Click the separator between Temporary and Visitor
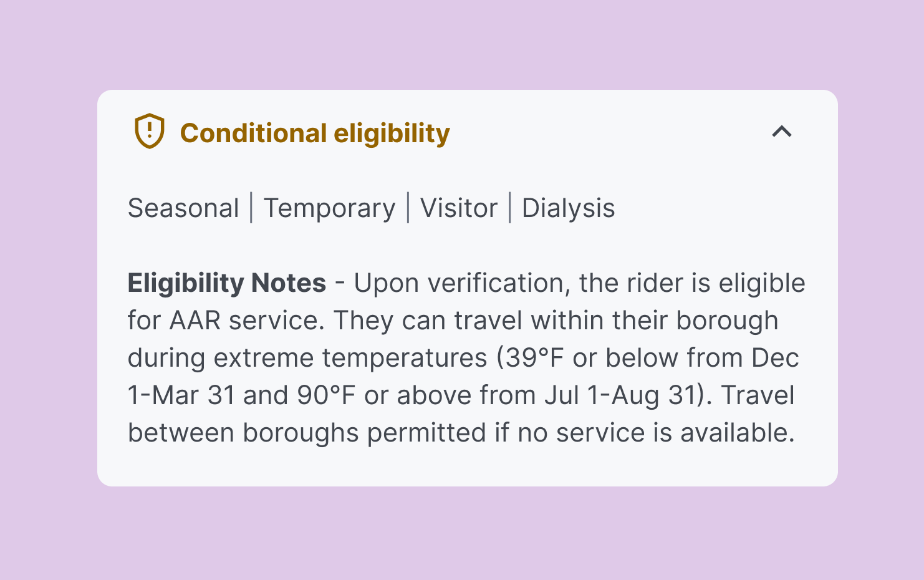Screen dimensions: 924x580 click(x=408, y=208)
